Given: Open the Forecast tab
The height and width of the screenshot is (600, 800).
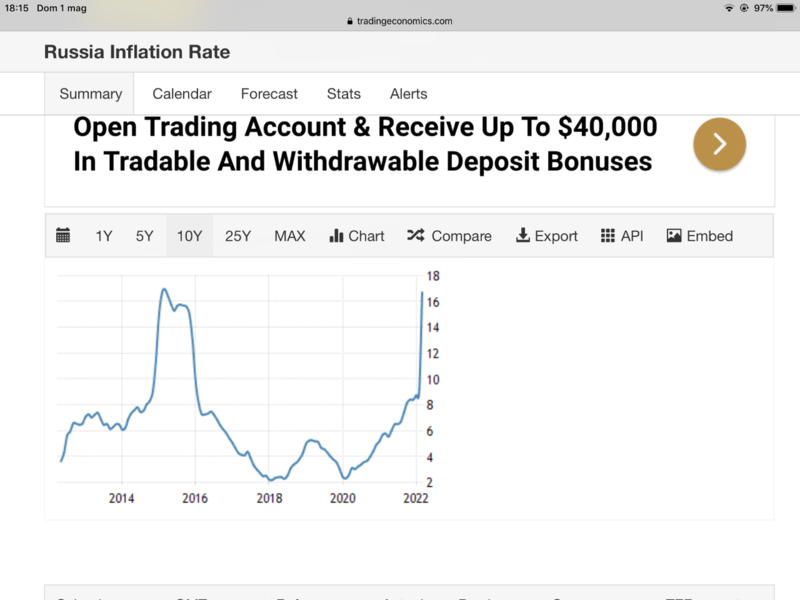Looking at the screenshot, I should pyautogui.click(x=269, y=94).
